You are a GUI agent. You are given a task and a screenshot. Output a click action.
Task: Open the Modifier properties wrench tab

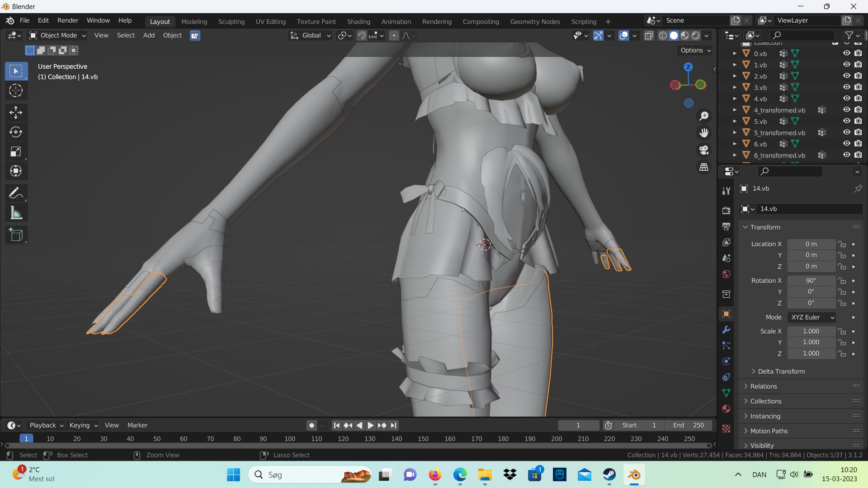726,330
